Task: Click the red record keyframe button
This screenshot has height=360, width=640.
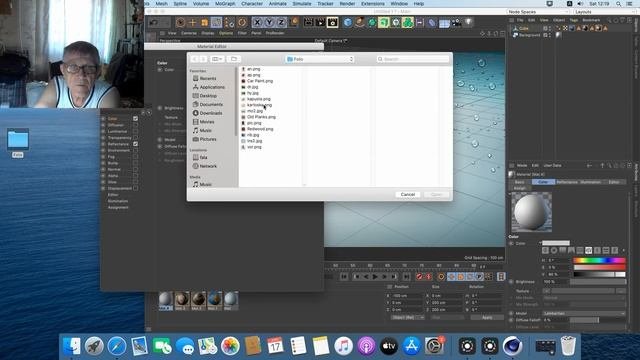Action: point(419,277)
